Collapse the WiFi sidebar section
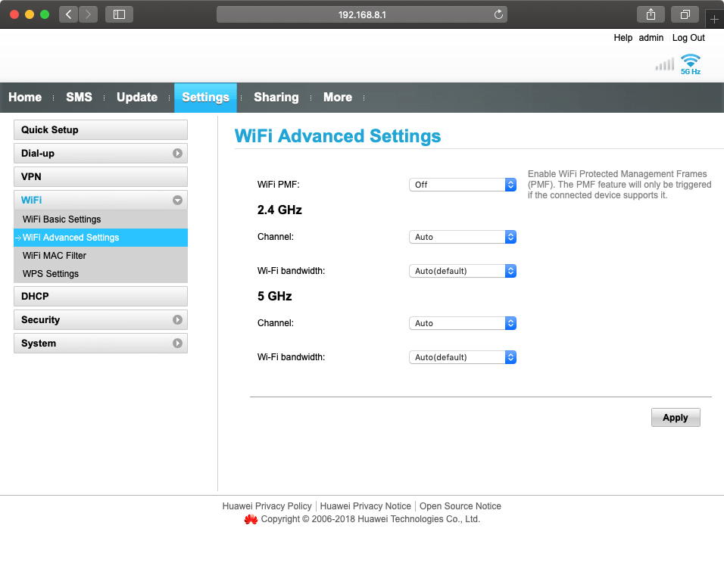 [x=176, y=200]
